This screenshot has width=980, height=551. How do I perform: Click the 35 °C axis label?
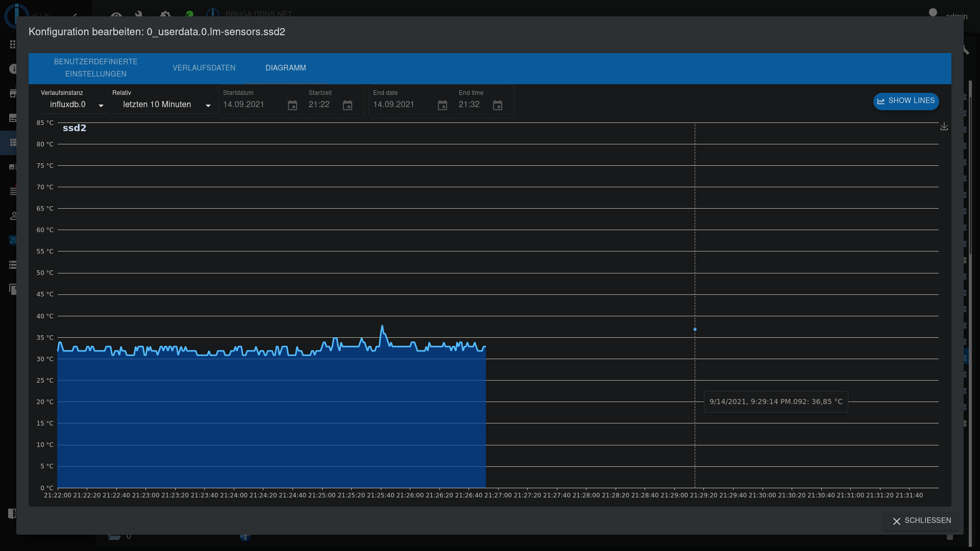pos(45,338)
